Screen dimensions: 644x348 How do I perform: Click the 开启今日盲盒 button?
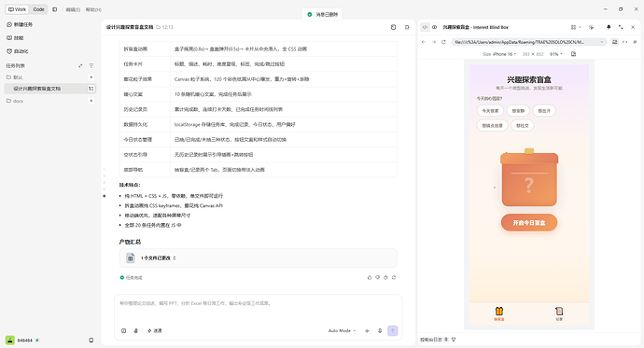click(x=529, y=222)
